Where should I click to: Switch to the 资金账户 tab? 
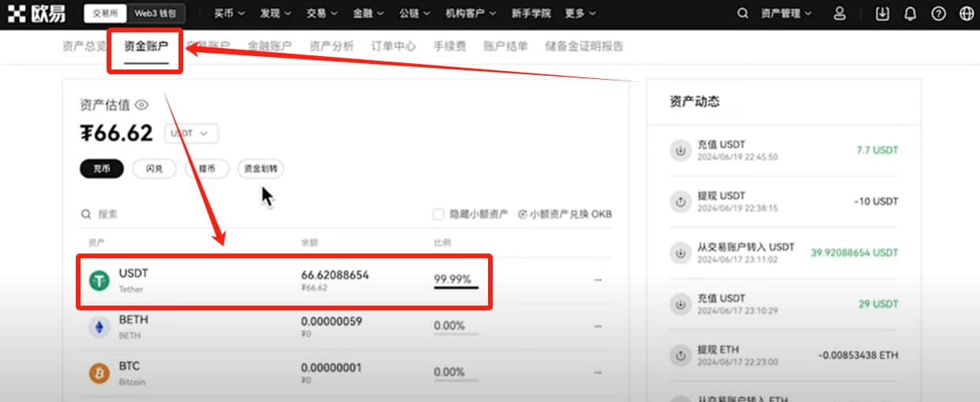pyautogui.click(x=146, y=47)
